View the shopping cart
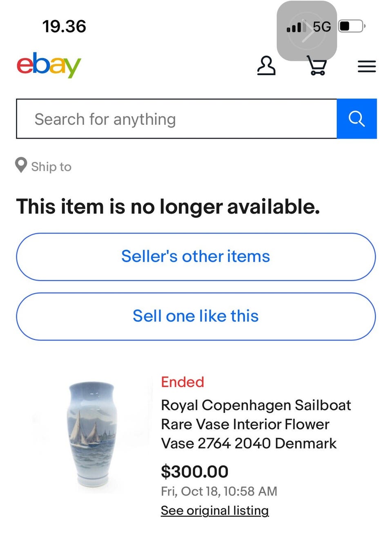This screenshot has width=392, height=556. [x=317, y=66]
